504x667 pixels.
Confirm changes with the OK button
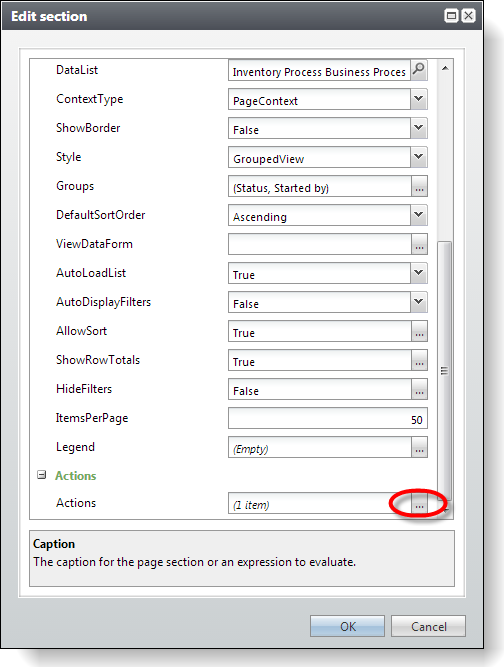[347, 626]
